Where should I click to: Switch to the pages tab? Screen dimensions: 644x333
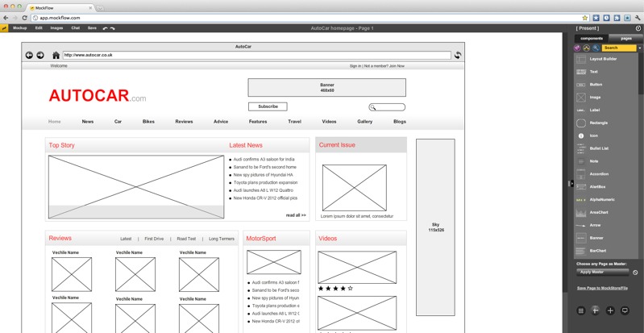coord(626,38)
